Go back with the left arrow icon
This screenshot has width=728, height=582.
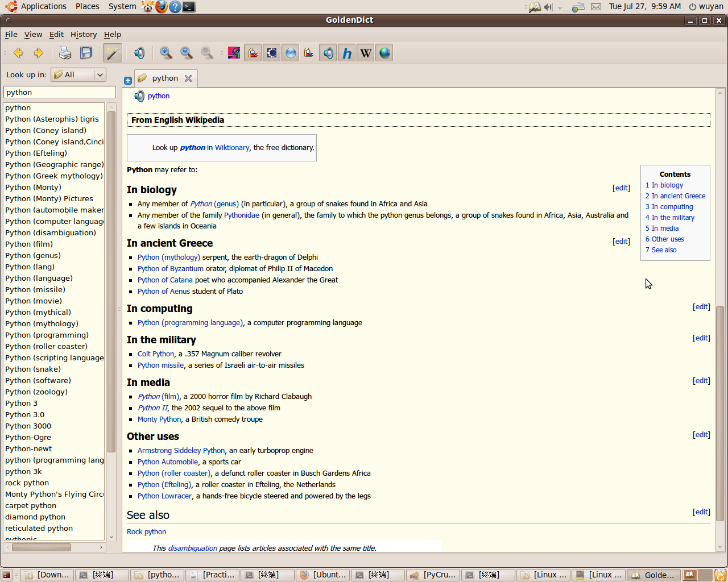pos(18,53)
